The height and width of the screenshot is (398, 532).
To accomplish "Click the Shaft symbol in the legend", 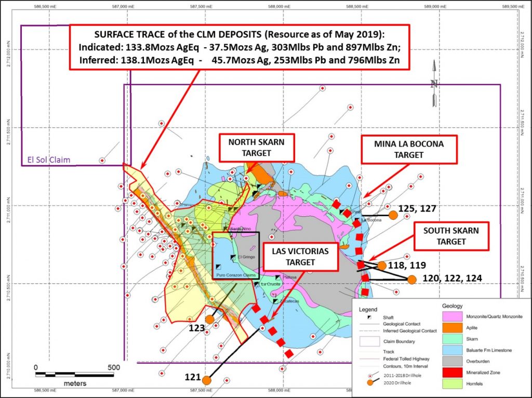I will click(x=370, y=317).
